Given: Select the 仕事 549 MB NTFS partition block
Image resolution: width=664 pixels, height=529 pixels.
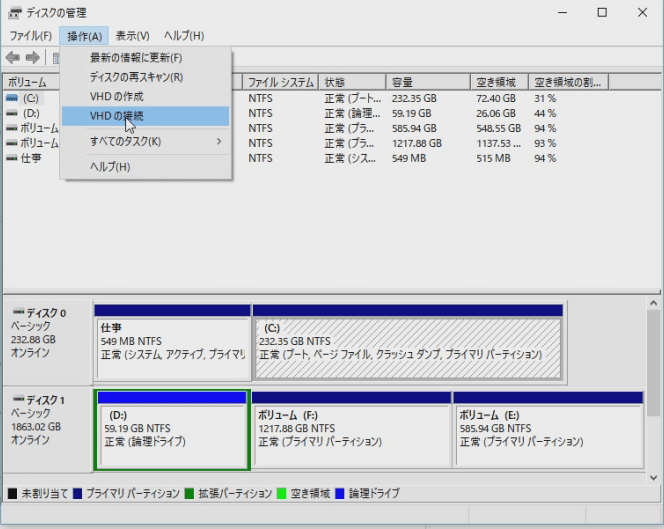Looking at the screenshot, I should (172, 342).
